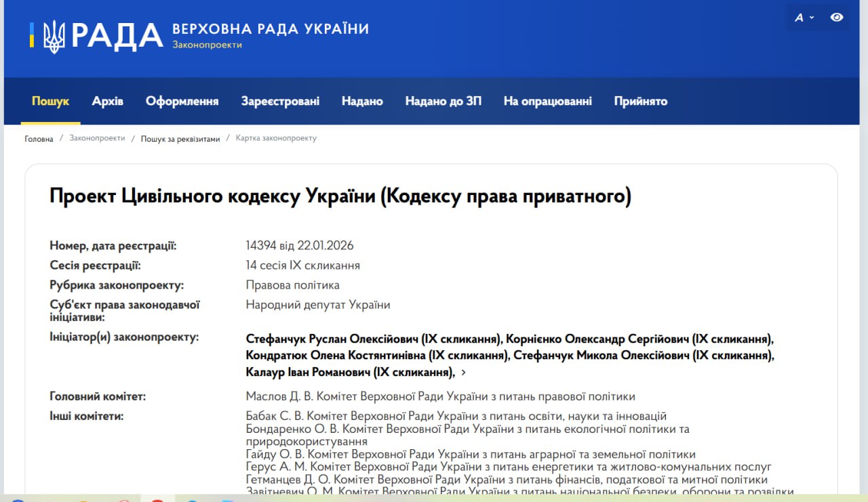The height and width of the screenshot is (502, 868).
Task: Open the На опрацюванні tab
Action: [547, 102]
